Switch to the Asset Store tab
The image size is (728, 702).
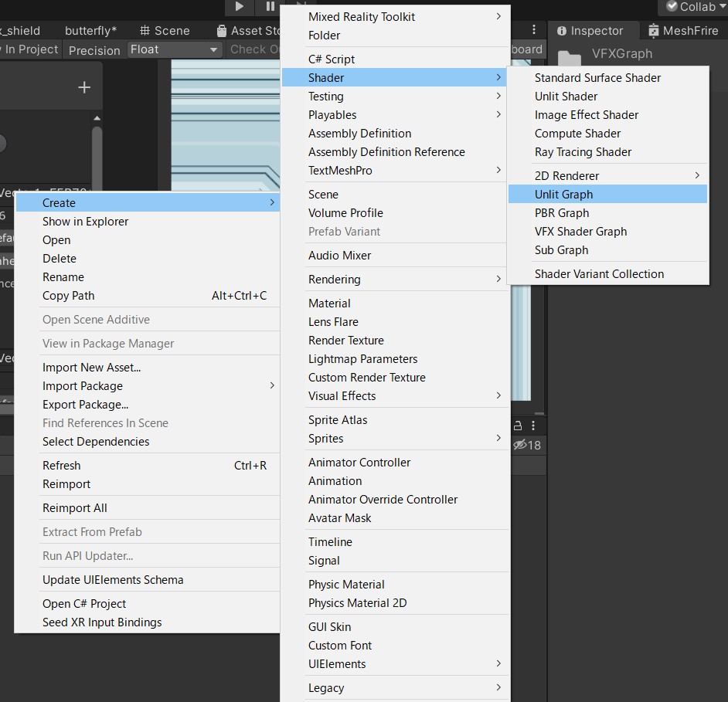tap(248, 31)
